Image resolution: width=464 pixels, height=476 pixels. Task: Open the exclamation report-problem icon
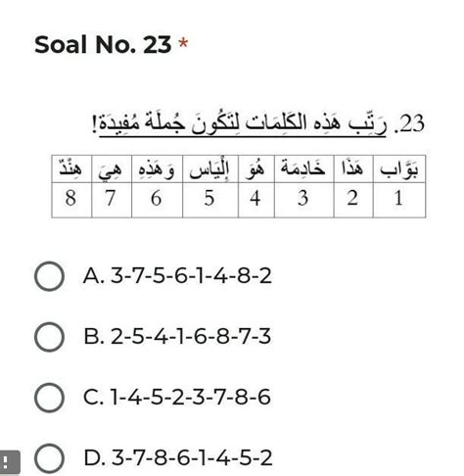pos(9,462)
